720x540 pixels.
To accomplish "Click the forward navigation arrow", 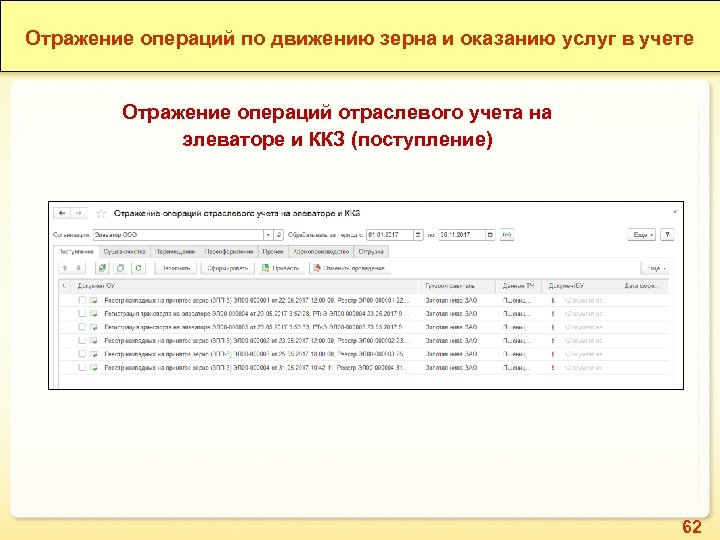I will [x=79, y=213].
